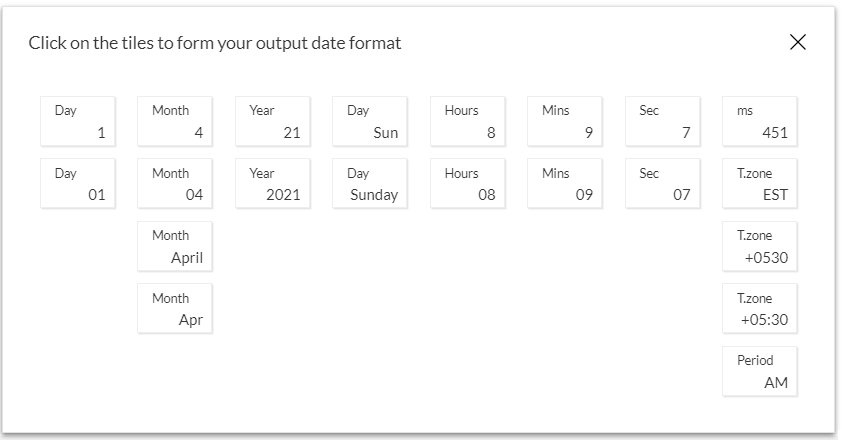Select the Mins 9 tile
This screenshot has height=440, width=842.
tap(565, 121)
